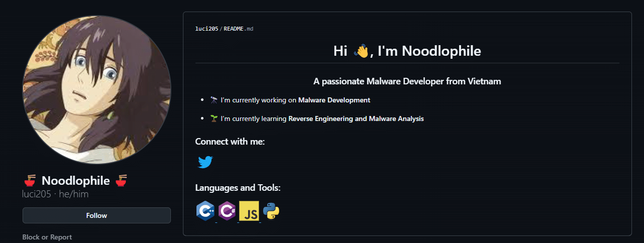View the circular profile avatar image
This screenshot has width=644, height=243.
pyautogui.click(x=97, y=89)
